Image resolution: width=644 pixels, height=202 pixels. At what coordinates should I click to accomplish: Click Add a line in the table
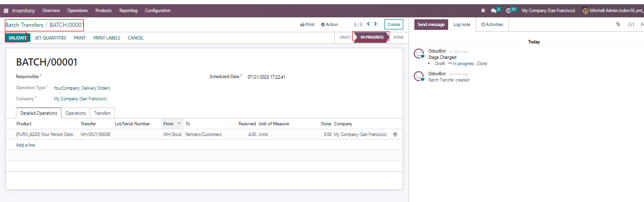(x=26, y=145)
